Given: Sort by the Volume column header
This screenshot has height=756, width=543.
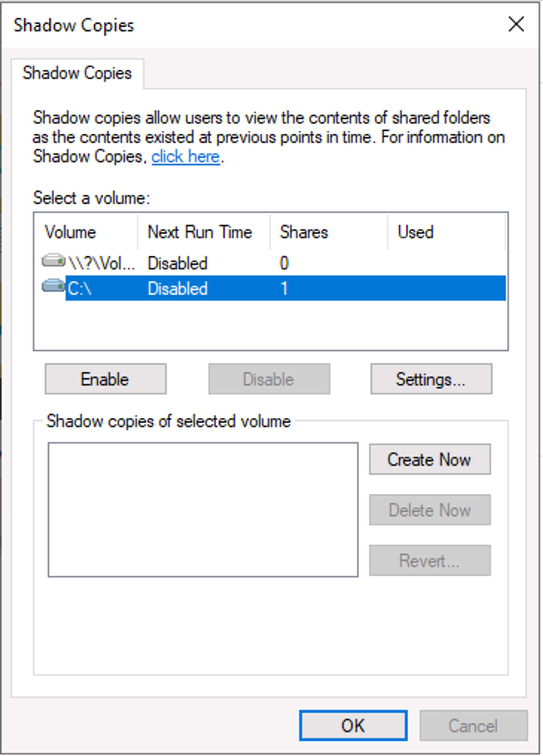Looking at the screenshot, I should point(70,232).
